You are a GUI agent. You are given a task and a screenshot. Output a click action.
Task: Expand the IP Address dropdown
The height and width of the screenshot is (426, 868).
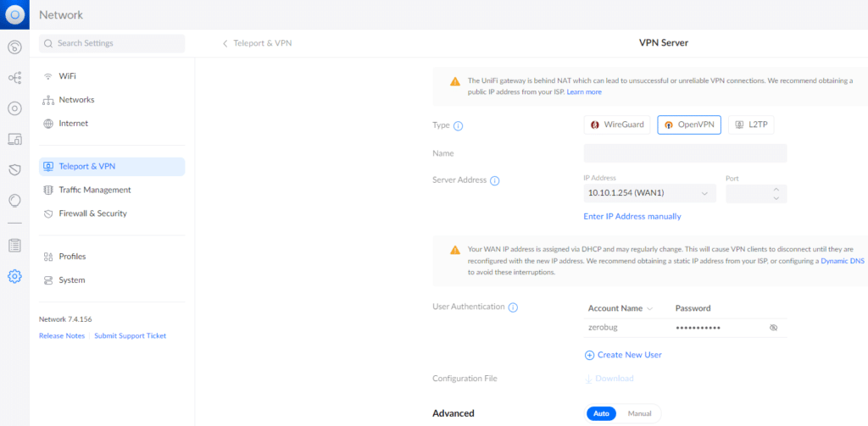[649, 194]
